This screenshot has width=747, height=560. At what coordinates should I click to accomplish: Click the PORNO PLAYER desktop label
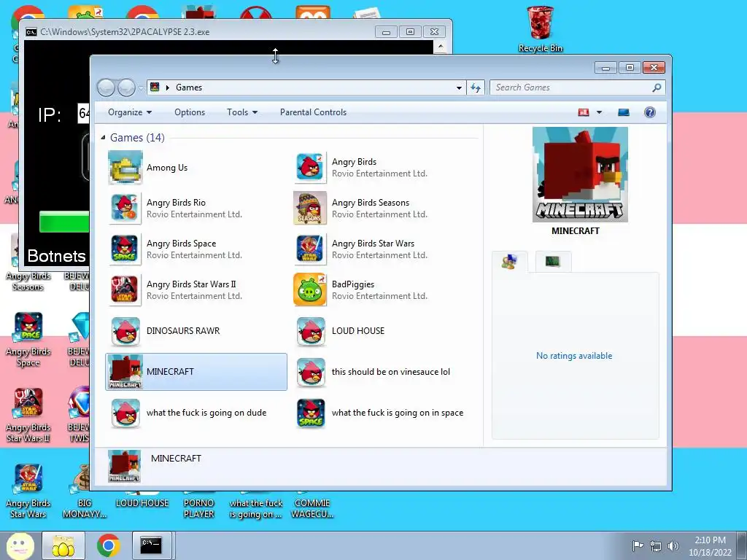pos(198,508)
